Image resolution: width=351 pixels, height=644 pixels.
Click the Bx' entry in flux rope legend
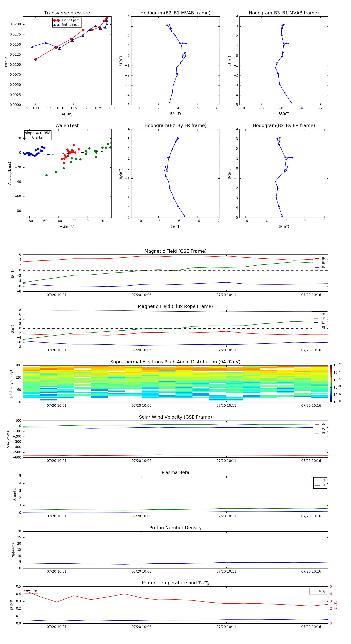click(320, 314)
